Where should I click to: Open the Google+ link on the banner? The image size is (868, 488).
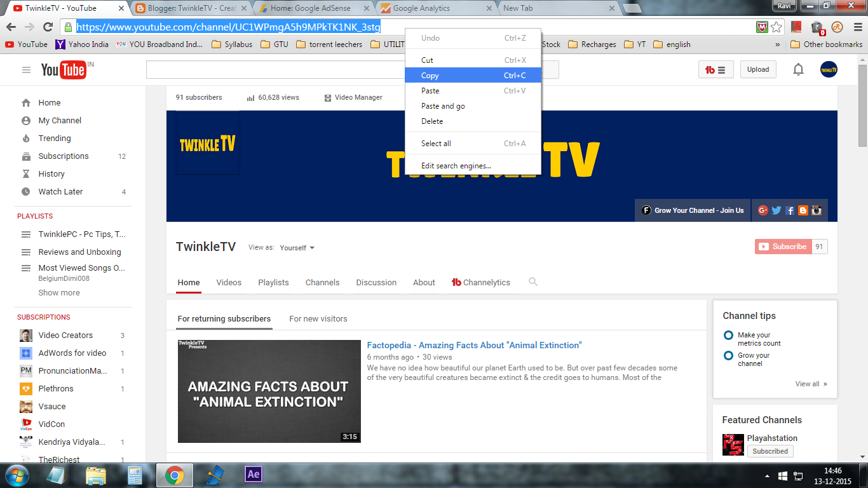[763, 210]
